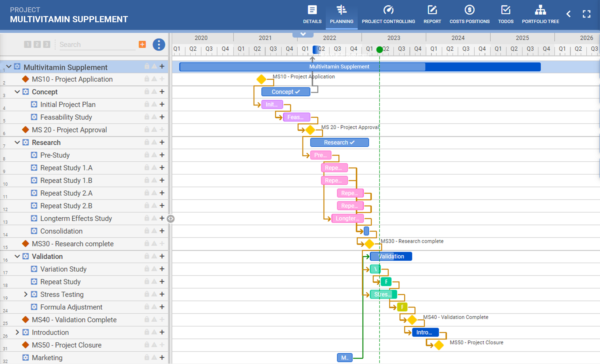Click lock icon on Marketing row
The image size is (600, 364).
[x=147, y=357]
